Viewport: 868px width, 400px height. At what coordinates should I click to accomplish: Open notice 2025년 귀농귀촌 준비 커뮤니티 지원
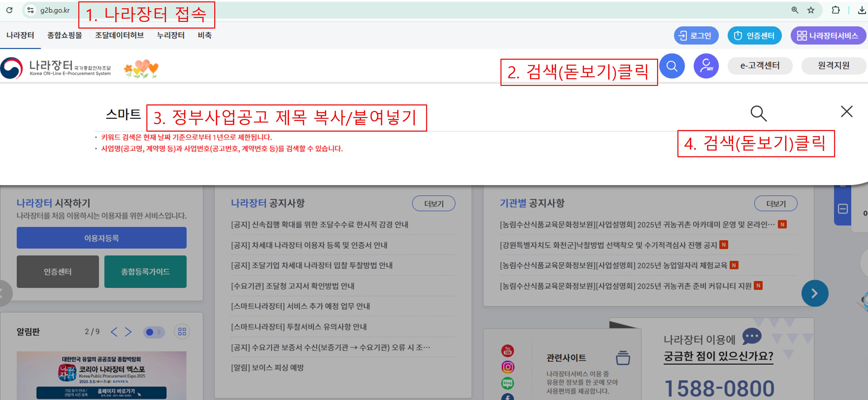pos(625,286)
